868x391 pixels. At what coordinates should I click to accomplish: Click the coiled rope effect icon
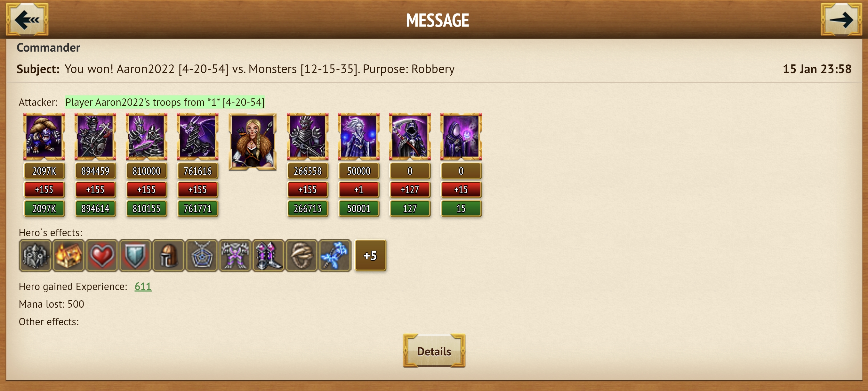point(301,255)
